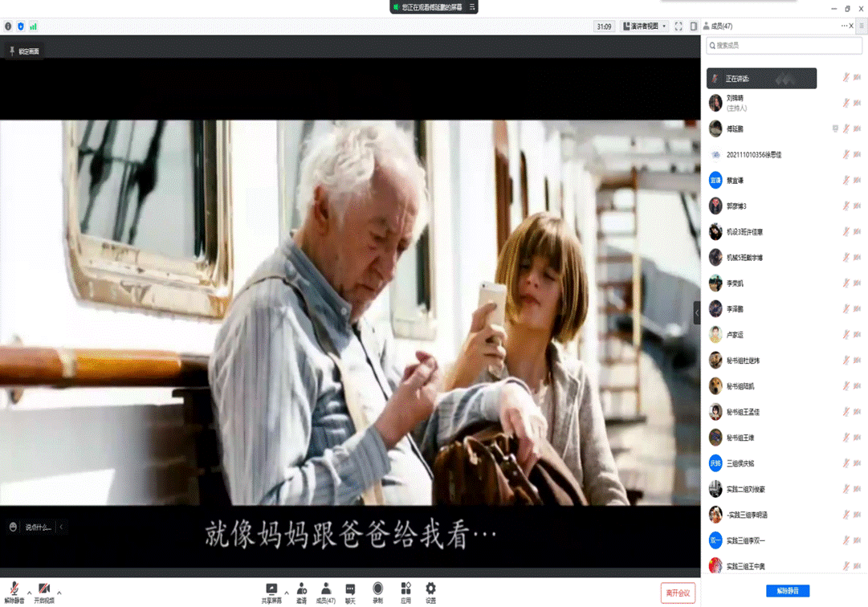Open the Chat (聊天) panel
This screenshot has width=868, height=607.
(x=350, y=592)
